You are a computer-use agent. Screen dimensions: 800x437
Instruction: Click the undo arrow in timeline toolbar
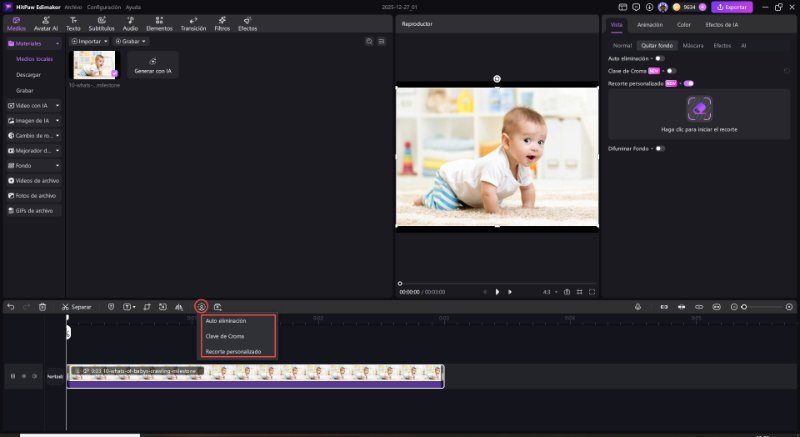(10, 306)
